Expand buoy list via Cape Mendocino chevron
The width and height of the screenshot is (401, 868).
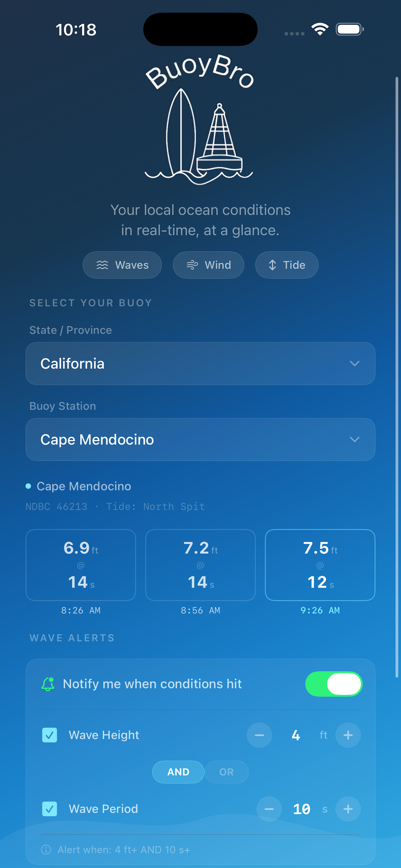pos(355,439)
